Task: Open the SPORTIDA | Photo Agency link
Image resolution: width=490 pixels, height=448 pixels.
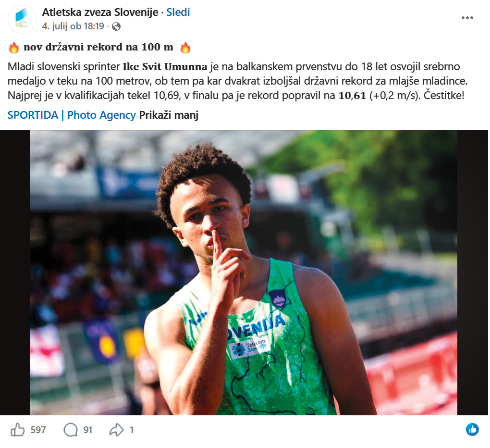Action: tap(72, 115)
